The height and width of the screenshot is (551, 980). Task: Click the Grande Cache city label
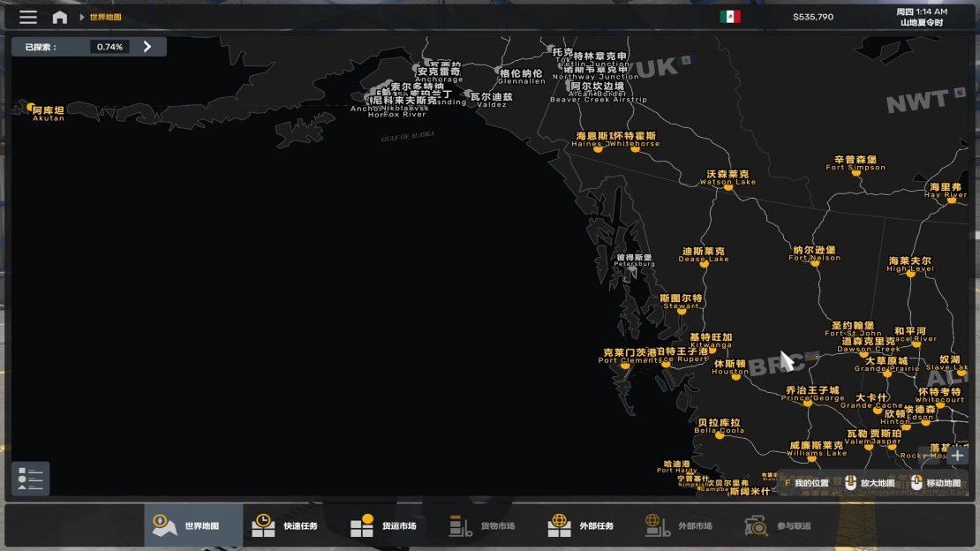[x=872, y=405]
